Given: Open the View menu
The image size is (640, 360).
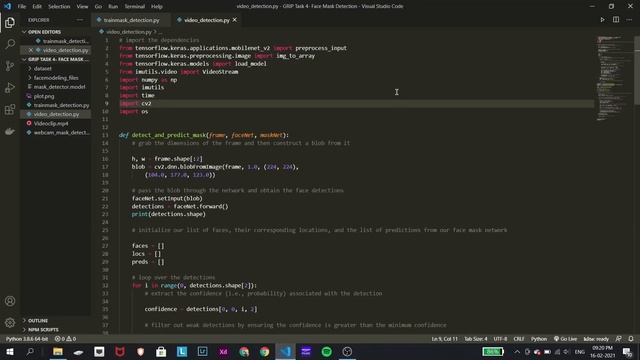Looking at the screenshot, I should 82,7.
